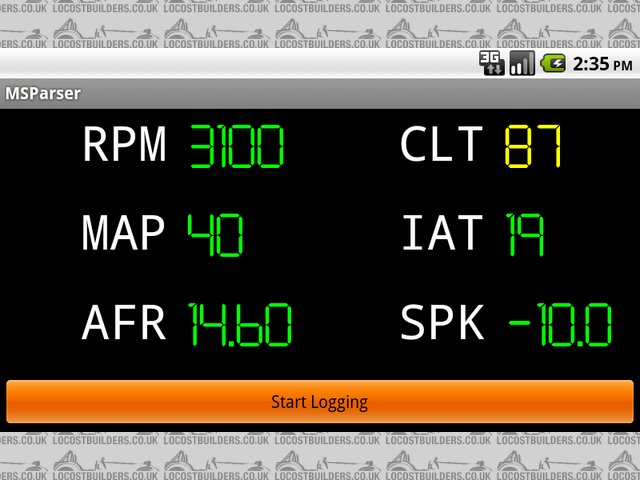Tap the battery charging icon

click(x=553, y=64)
